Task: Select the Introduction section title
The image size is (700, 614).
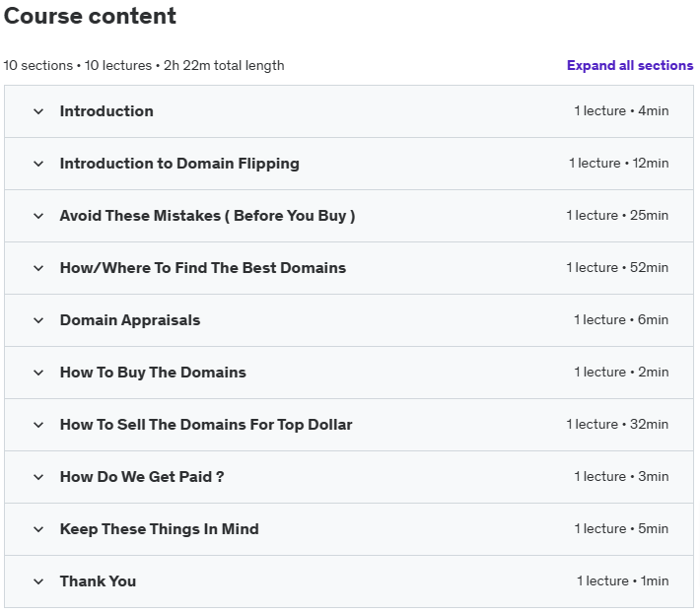Action: point(106,111)
